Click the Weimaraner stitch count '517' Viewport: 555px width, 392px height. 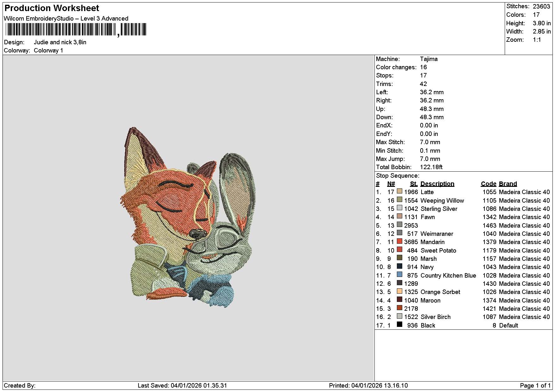tap(412, 234)
